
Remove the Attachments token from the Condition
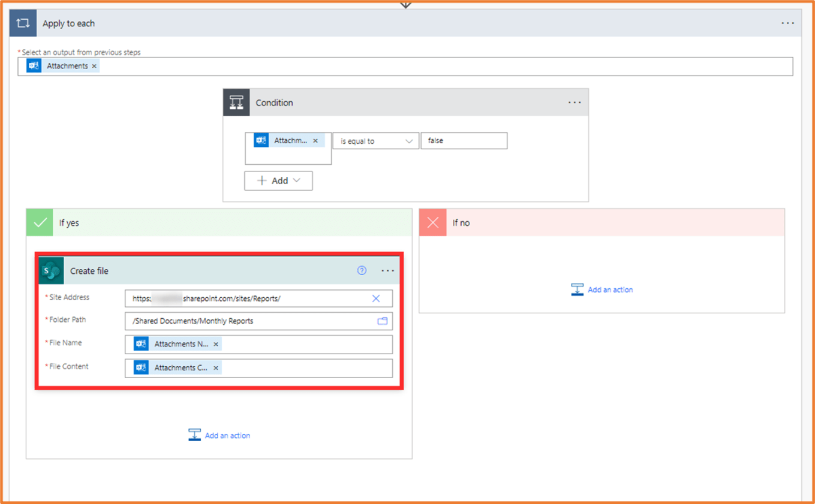click(315, 140)
